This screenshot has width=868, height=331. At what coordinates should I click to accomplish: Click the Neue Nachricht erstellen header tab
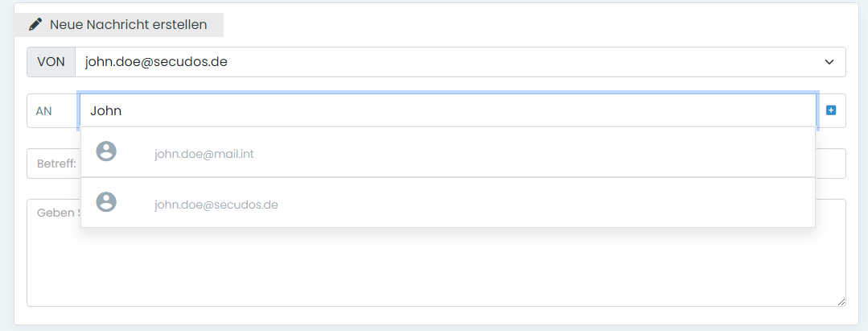pyautogui.click(x=118, y=25)
